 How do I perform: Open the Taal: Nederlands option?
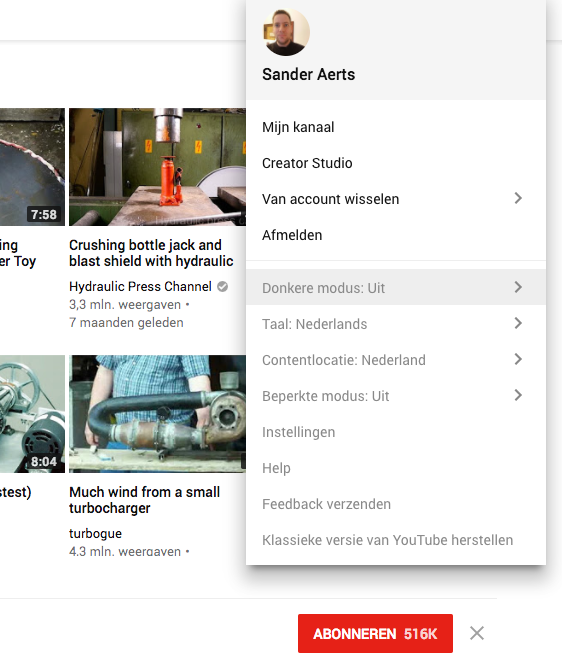pyautogui.click(x=396, y=324)
